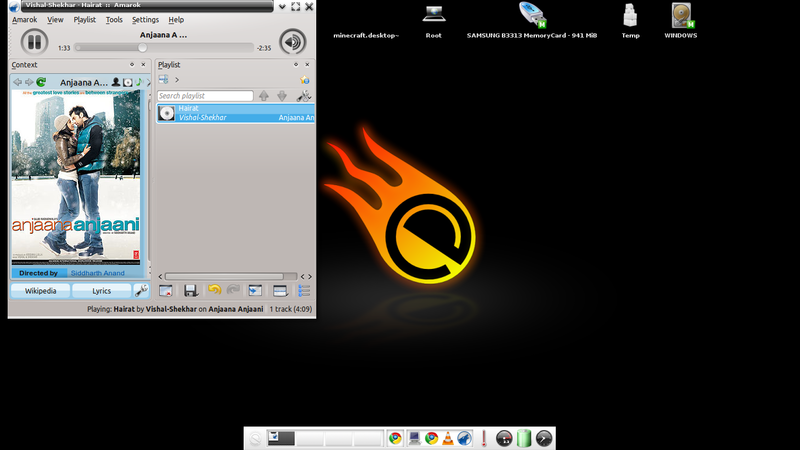Open the View menu
The image size is (800, 450).
pos(55,20)
